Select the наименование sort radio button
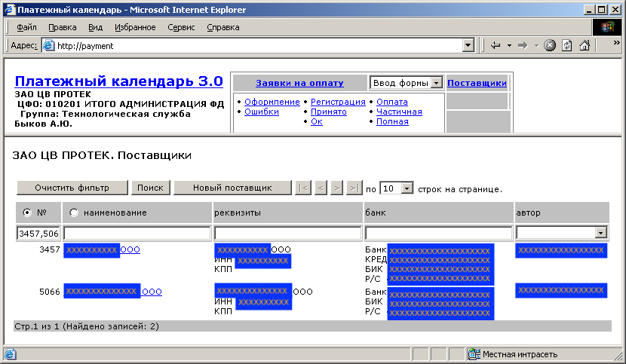Viewport: 626px width, 364px height. (74, 213)
